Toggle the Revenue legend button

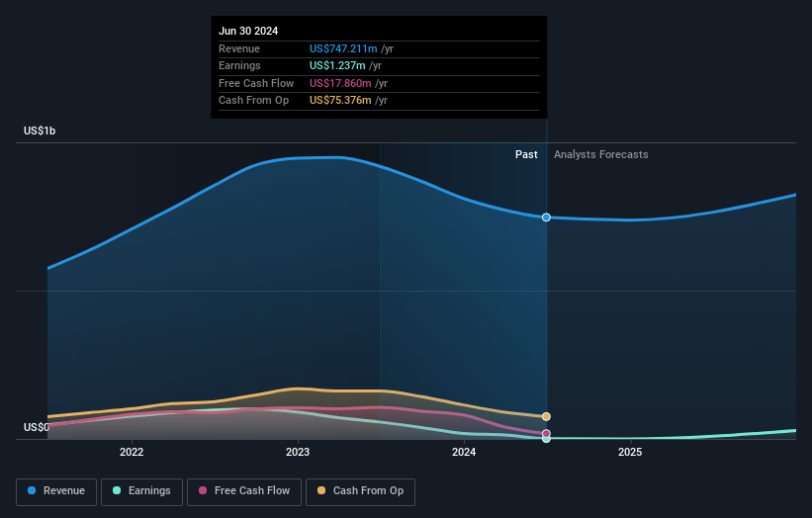[56, 491]
